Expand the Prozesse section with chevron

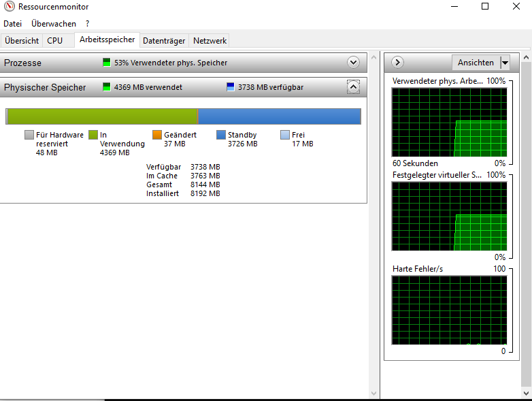coord(353,63)
